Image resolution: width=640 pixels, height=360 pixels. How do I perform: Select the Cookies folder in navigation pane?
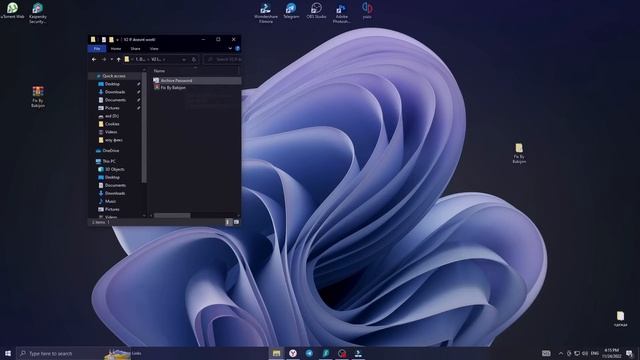tap(112, 124)
